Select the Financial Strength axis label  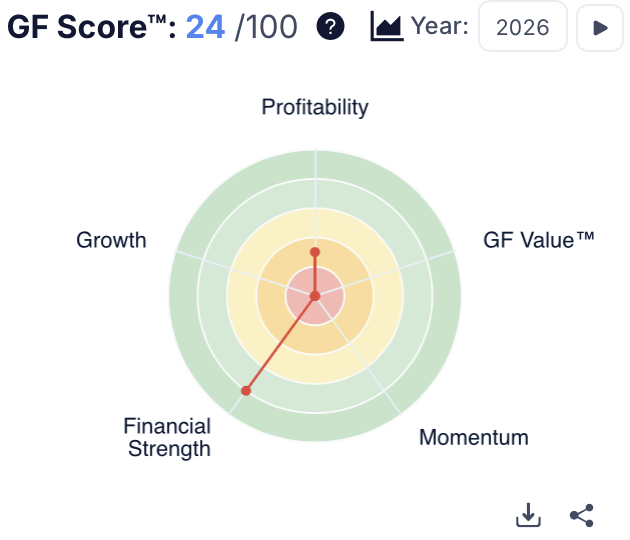tap(167, 437)
